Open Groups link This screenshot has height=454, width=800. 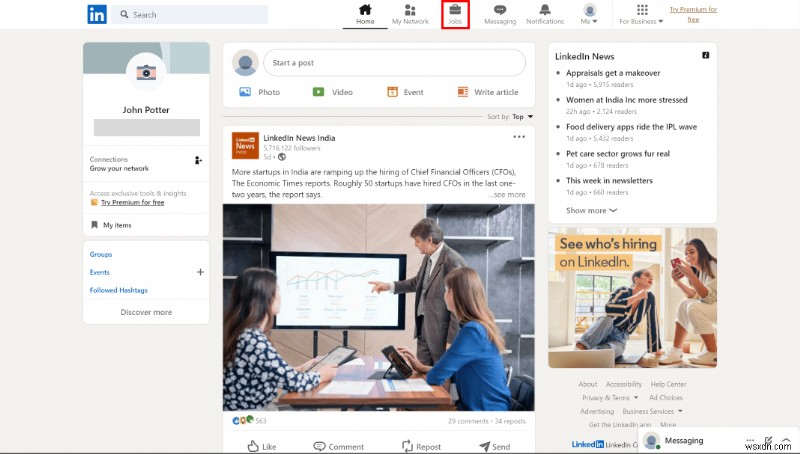click(101, 254)
